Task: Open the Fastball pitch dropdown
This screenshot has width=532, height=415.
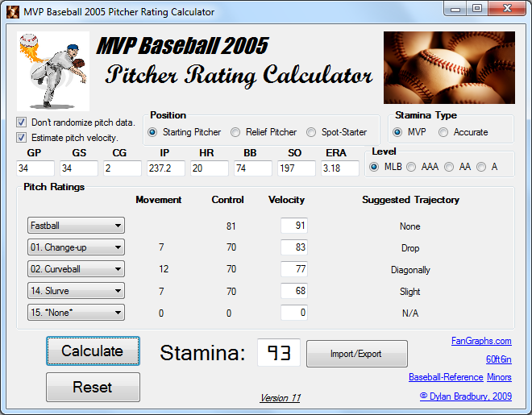Action: pos(76,226)
